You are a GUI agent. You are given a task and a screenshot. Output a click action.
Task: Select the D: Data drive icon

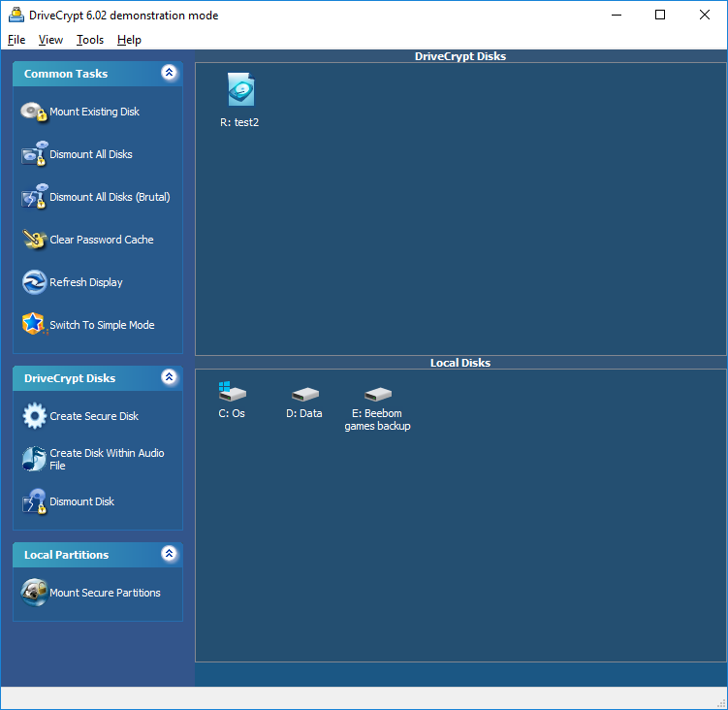pyautogui.click(x=305, y=394)
